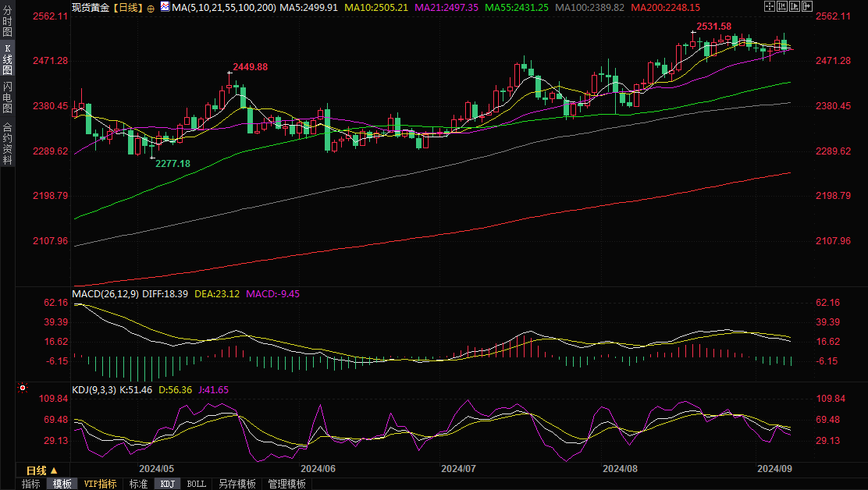Activate the KDJ template
This screenshot has height=490, width=868.
point(168,484)
